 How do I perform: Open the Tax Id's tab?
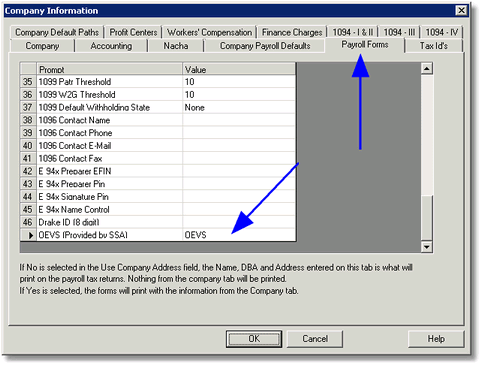tap(434, 46)
